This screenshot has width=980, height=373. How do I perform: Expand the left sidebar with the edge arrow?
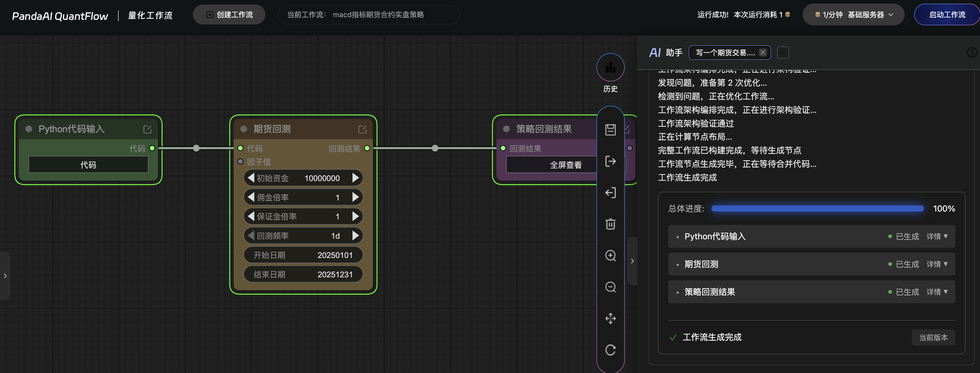coord(5,276)
